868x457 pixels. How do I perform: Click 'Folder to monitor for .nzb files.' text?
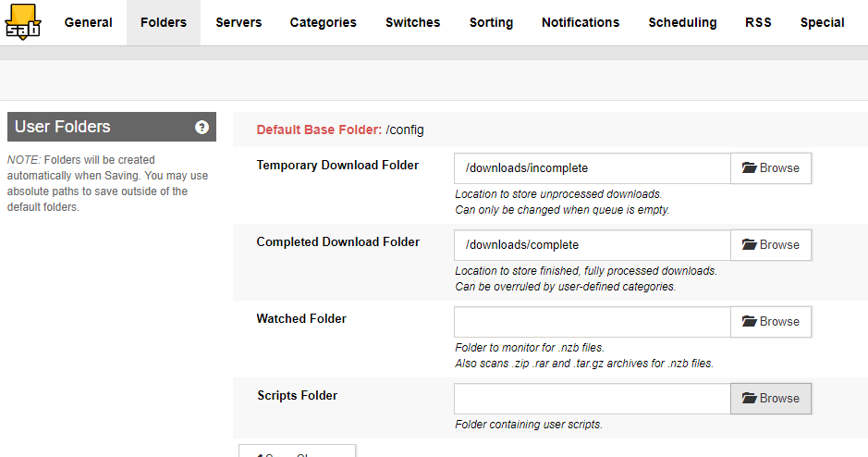click(x=530, y=348)
